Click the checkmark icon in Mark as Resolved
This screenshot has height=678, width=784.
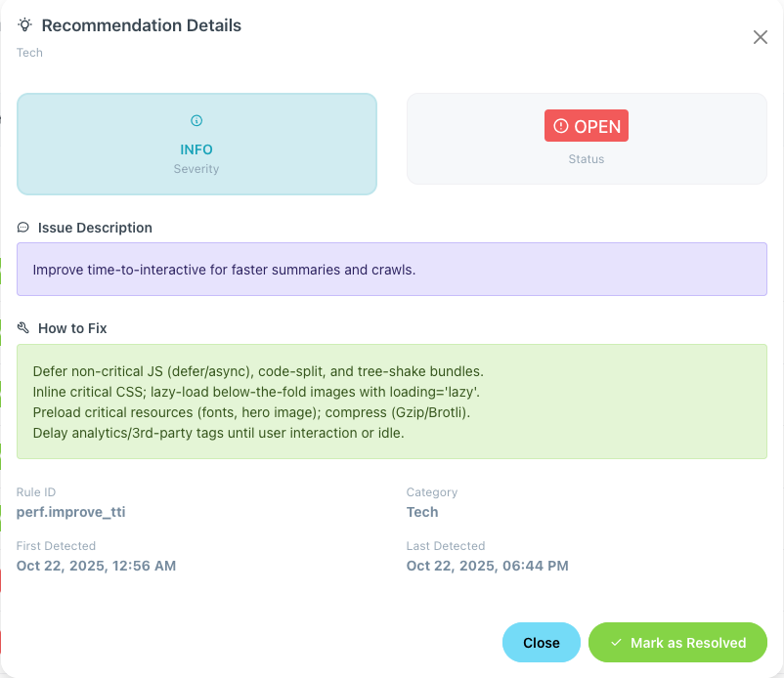click(616, 643)
